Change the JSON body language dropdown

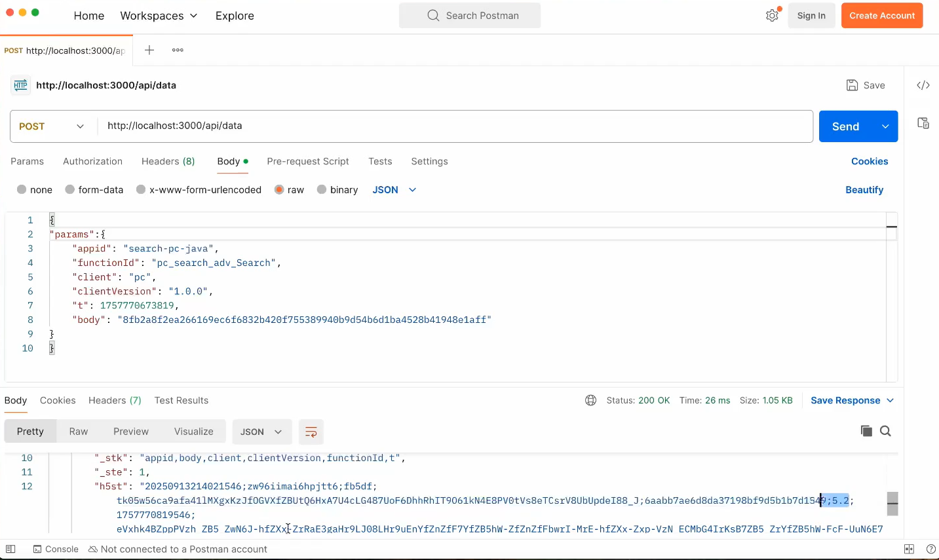394,190
